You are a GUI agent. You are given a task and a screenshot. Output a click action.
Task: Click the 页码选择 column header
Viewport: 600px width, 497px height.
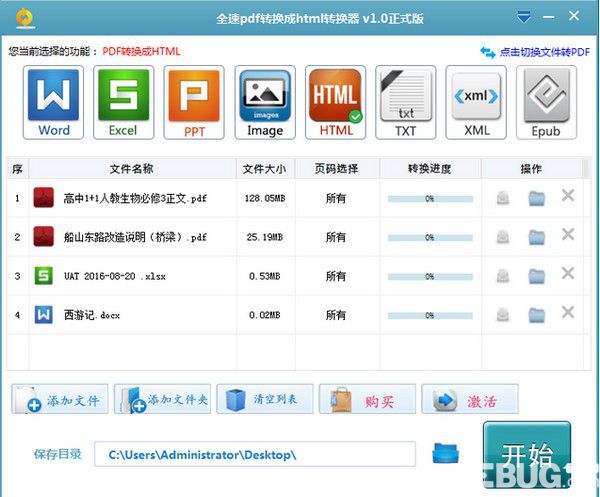pos(337,169)
